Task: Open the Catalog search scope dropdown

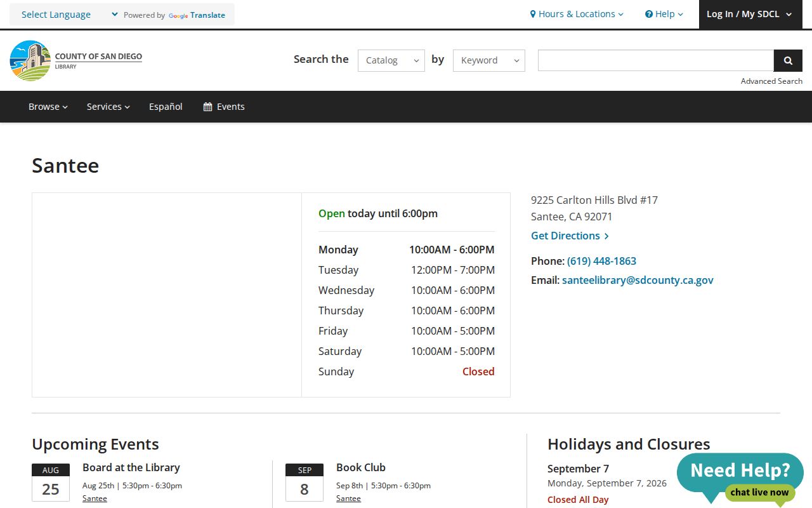Action: coord(391,60)
